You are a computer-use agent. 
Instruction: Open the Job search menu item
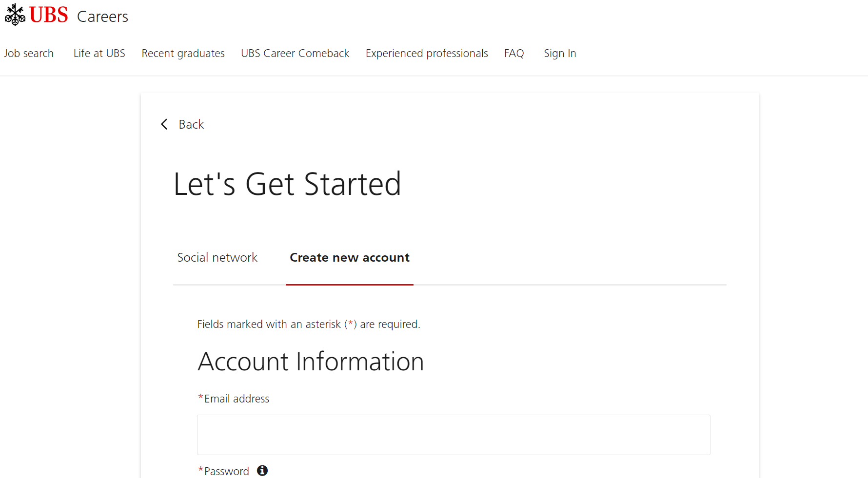coord(29,53)
